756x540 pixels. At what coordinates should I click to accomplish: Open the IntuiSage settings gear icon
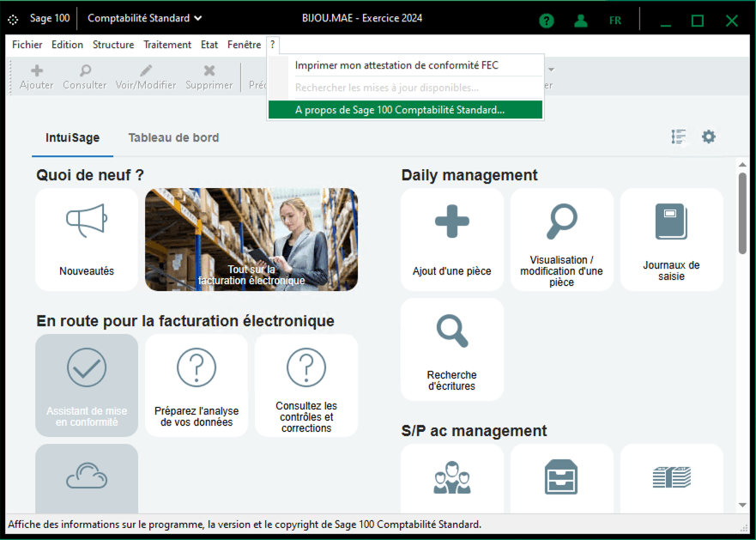pos(708,137)
